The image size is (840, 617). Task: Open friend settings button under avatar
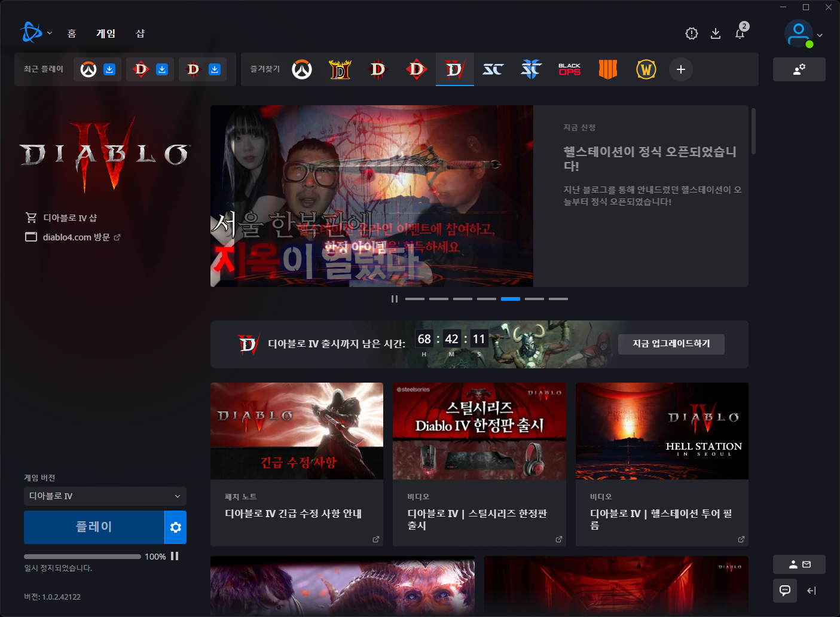(799, 69)
